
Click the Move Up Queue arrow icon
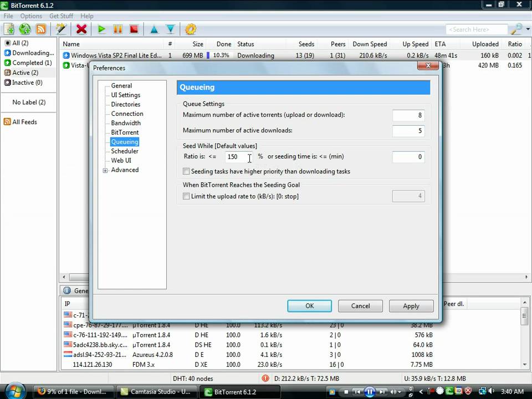[154, 29]
